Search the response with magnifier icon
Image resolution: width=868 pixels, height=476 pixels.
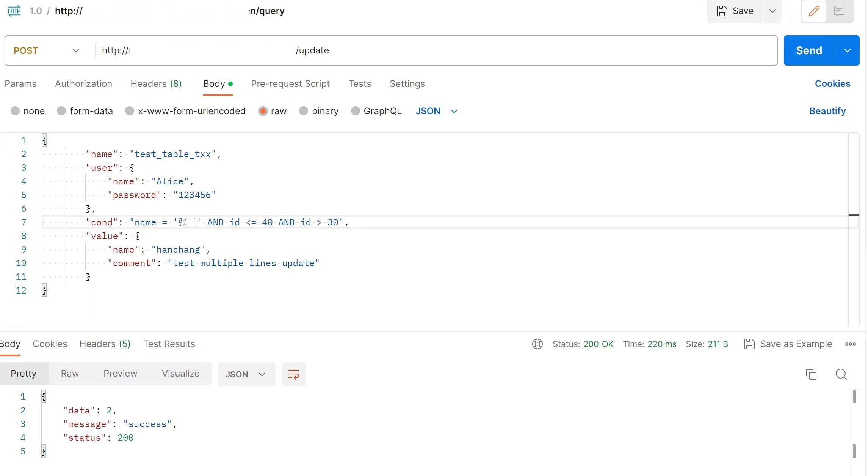pyautogui.click(x=841, y=374)
